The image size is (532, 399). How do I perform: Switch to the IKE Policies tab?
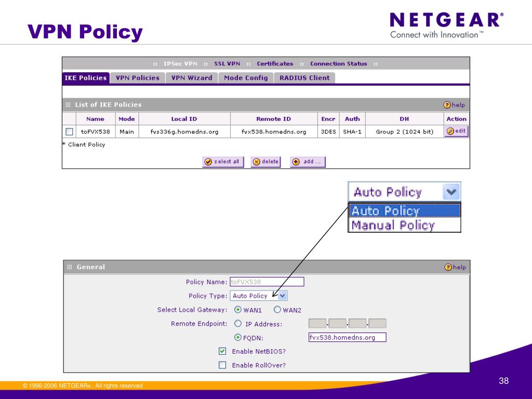86,78
